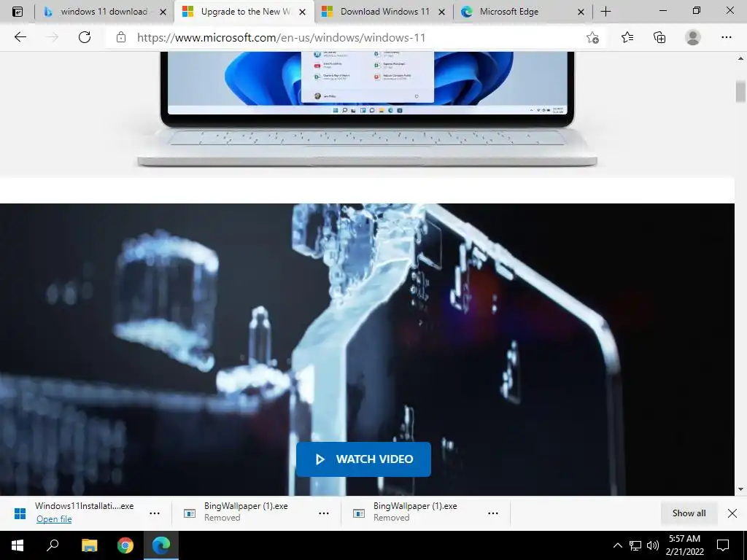This screenshot has height=560, width=747.
Task: Close the 'windows 11 download' tab
Action: point(163,12)
